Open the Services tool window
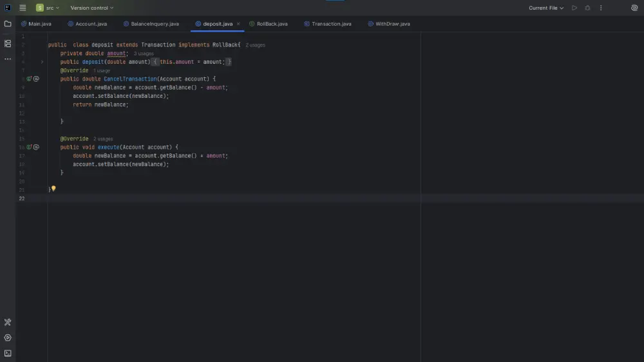The image size is (644, 362). (x=8, y=338)
